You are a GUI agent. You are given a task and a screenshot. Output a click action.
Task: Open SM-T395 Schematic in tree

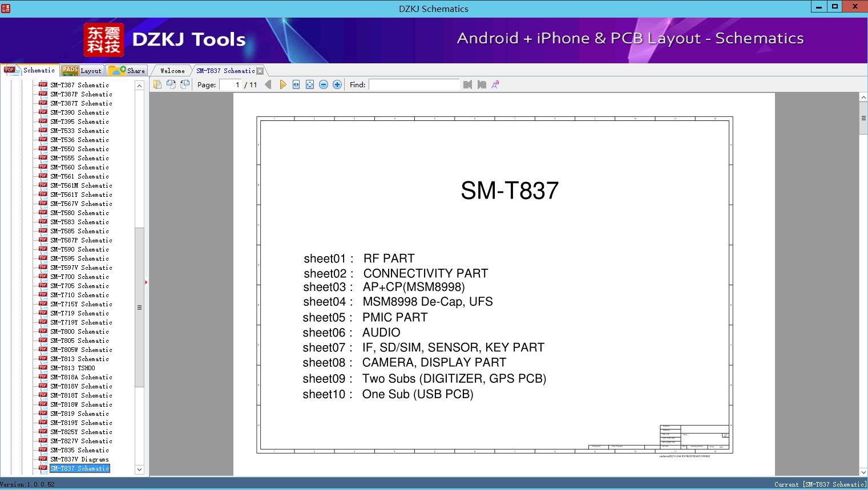[79, 122]
